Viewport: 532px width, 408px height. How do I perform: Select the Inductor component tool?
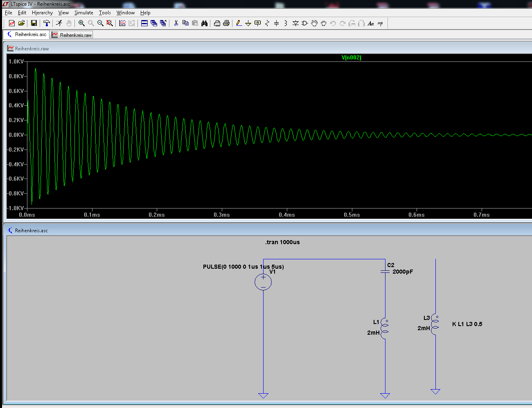286,23
